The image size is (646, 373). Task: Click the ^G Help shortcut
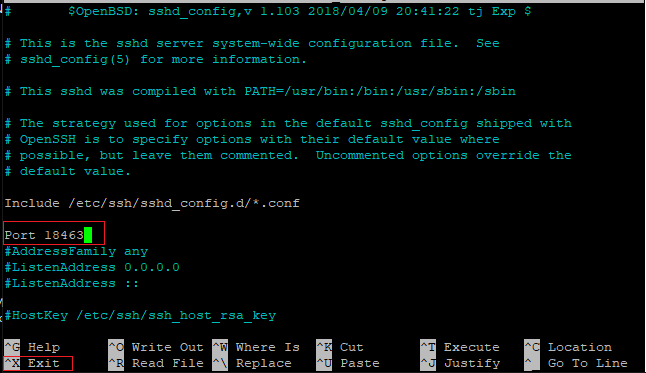click(32, 347)
